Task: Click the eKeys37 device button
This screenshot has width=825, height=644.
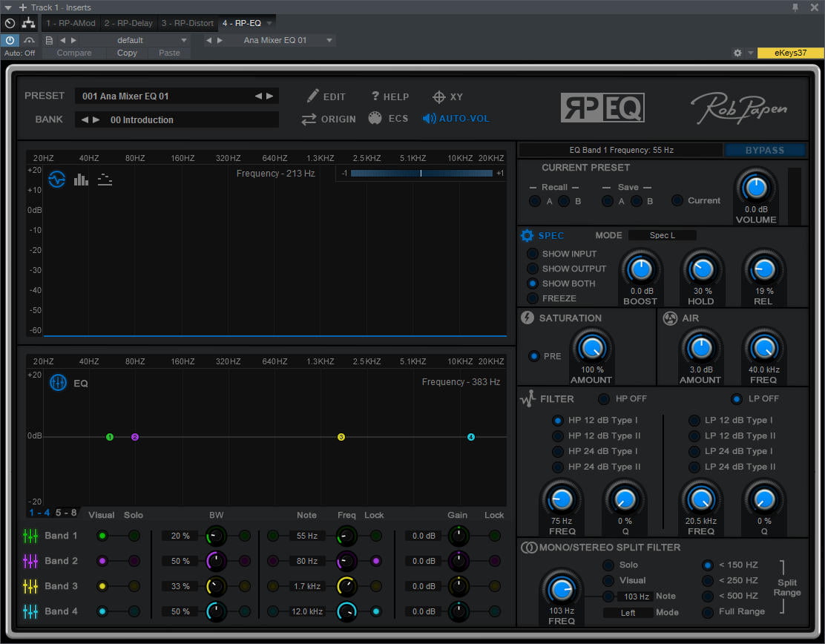Action: click(x=790, y=53)
